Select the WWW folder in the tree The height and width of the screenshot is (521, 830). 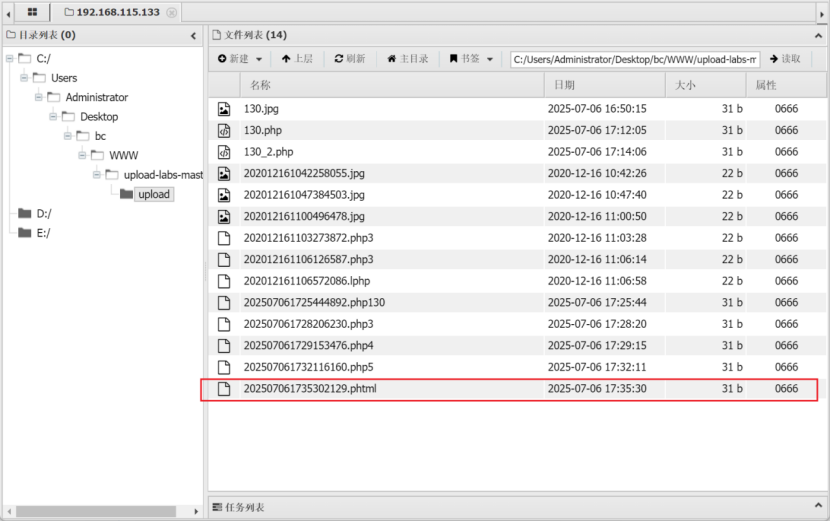coord(123,156)
